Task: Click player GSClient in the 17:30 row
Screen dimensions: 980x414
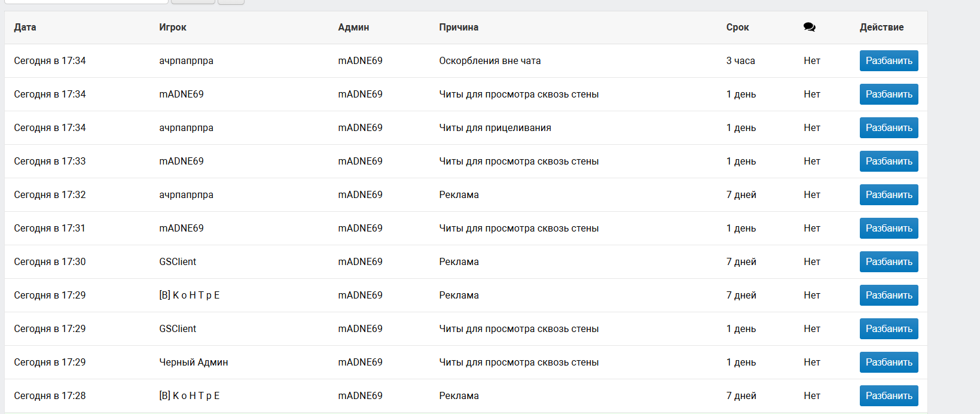Action: tap(178, 261)
